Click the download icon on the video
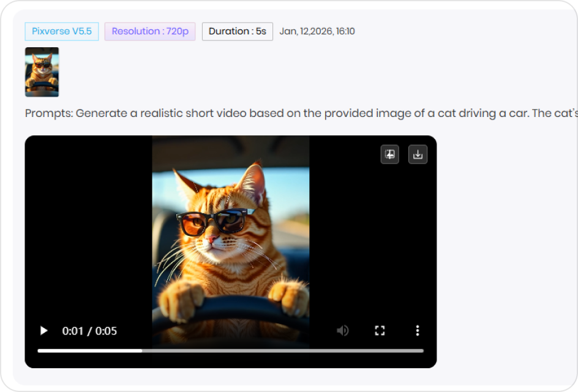 (x=418, y=154)
